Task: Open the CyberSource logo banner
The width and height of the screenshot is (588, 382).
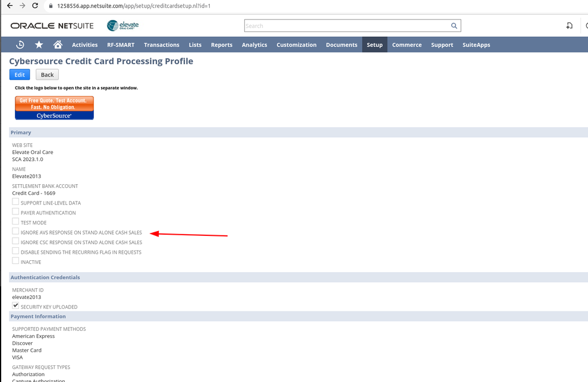Action: (x=54, y=108)
